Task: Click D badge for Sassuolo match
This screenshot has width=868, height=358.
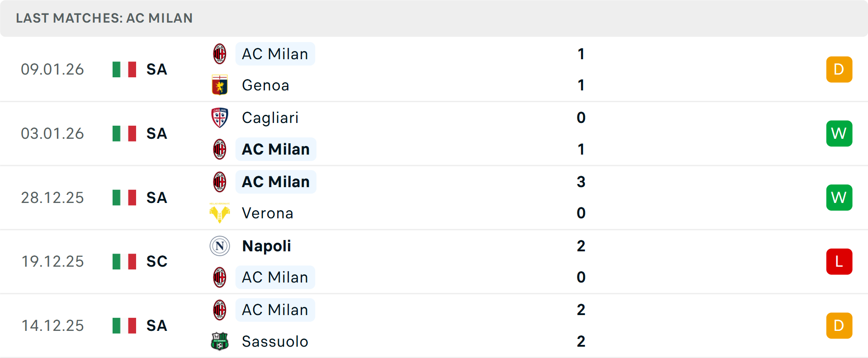Action: pyautogui.click(x=839, y=325)
